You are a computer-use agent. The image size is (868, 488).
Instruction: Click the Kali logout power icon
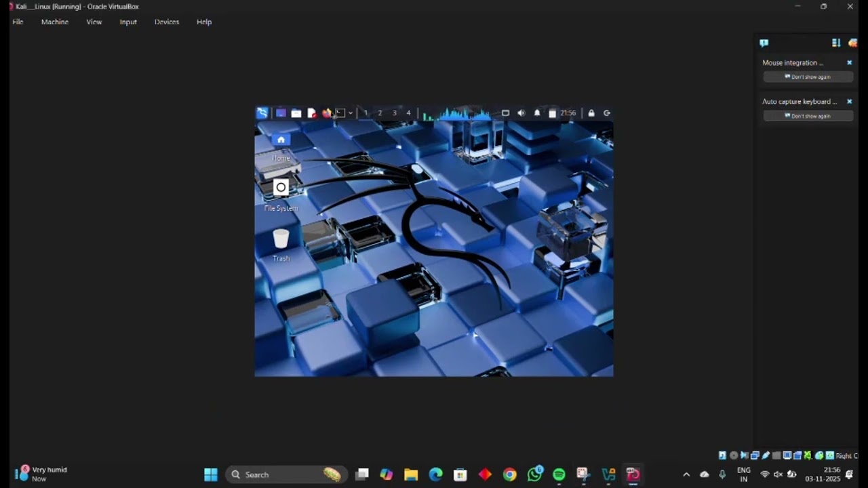click(607, 113)
